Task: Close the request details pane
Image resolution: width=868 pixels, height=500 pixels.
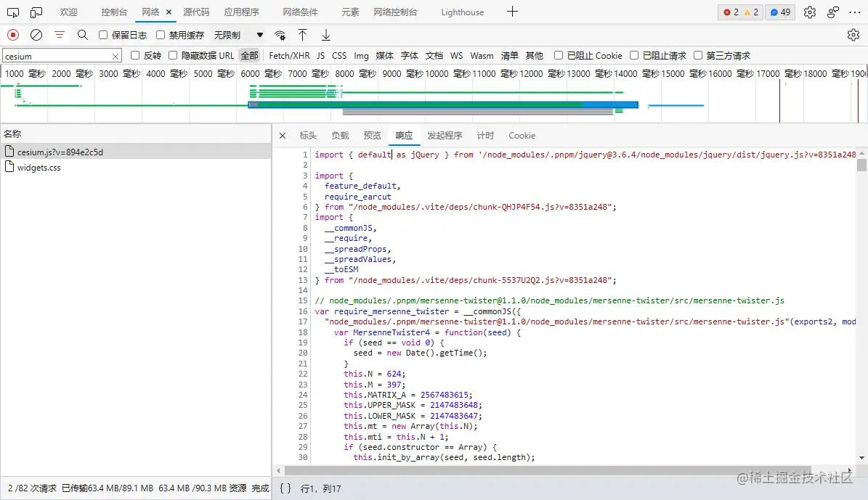Action: [283, 136]
